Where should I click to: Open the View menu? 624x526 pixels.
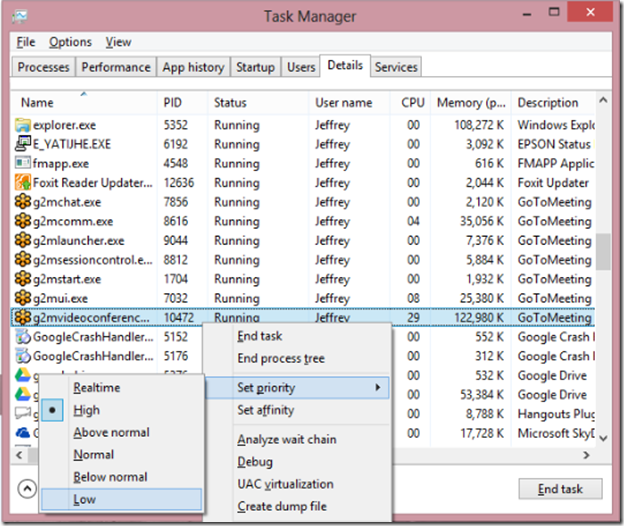pyautogui.click(x=118, y=42)
